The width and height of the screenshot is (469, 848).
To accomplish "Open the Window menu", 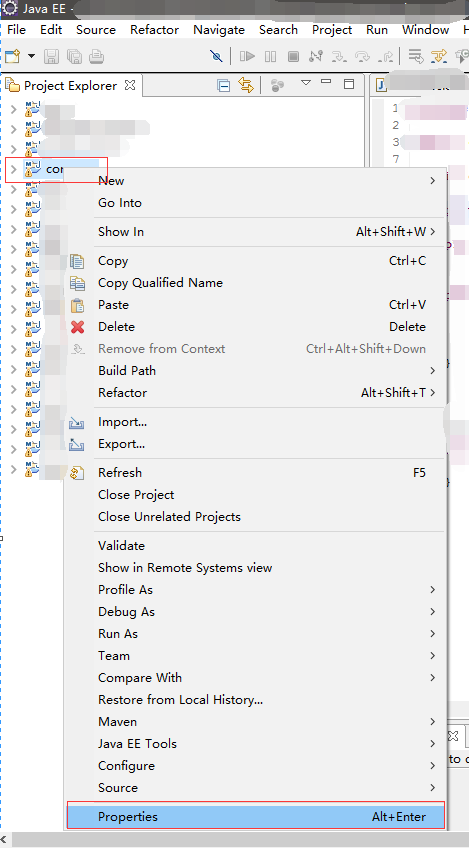I will click(425, 30).
